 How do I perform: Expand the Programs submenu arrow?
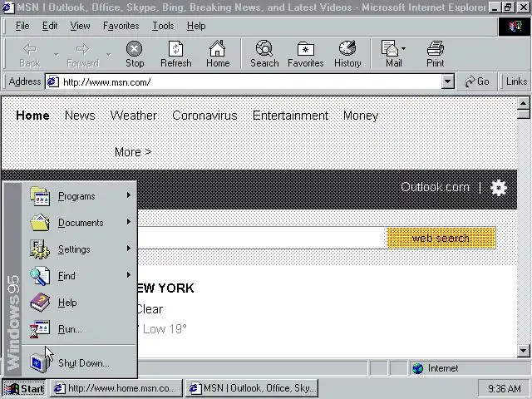(129, 195)
